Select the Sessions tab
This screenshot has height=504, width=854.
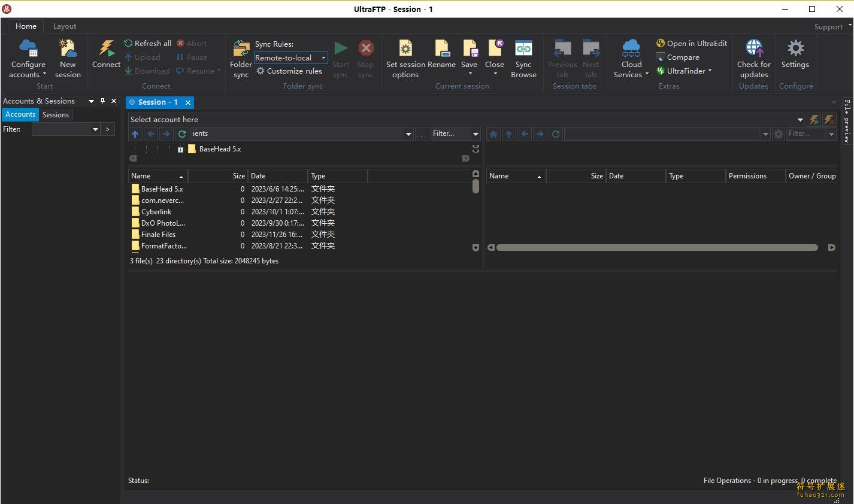click(56, 114)
